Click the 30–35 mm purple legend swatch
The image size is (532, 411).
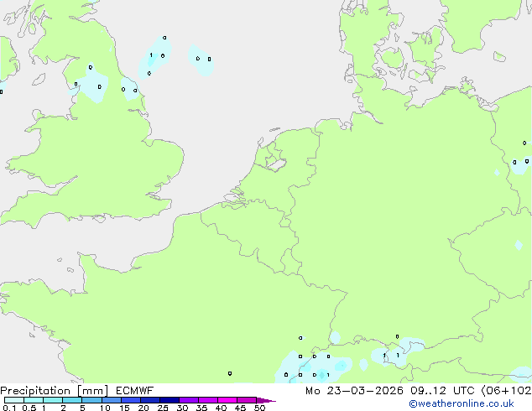click(x=189, y=400)
